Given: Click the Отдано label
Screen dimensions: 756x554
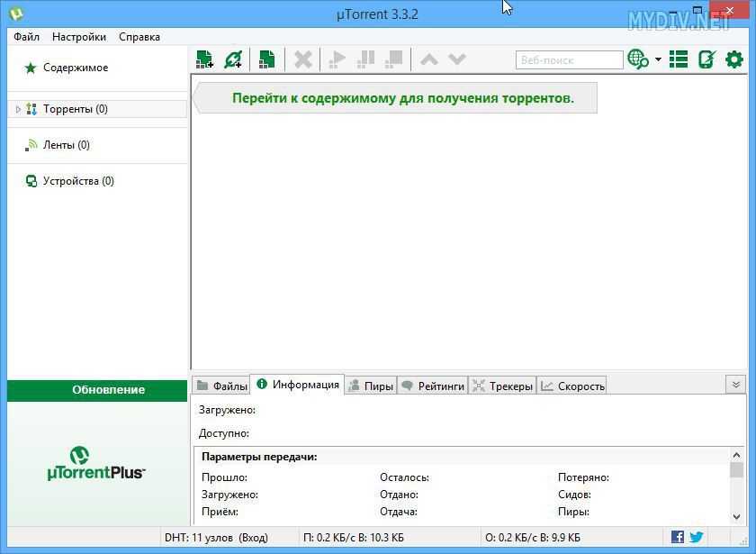Looking at the screenshot, I should coord(399,495).
